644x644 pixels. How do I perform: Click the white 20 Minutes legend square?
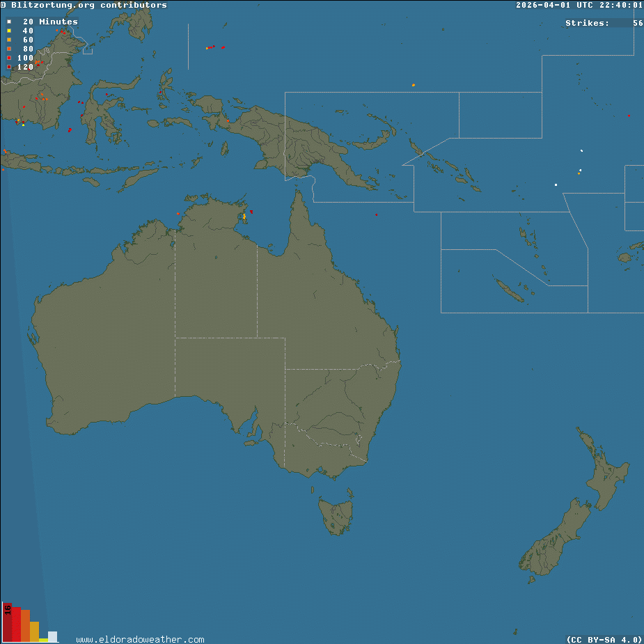(9, 22)
